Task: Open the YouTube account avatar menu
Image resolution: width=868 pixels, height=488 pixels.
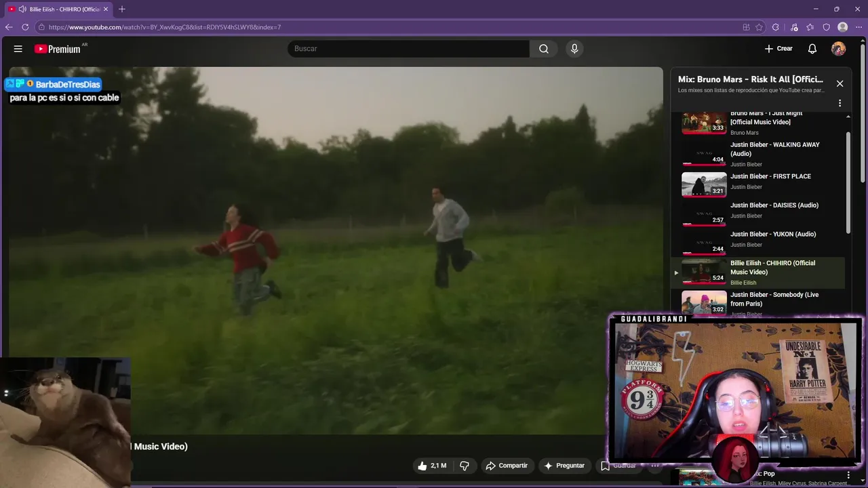Action: 839,49
